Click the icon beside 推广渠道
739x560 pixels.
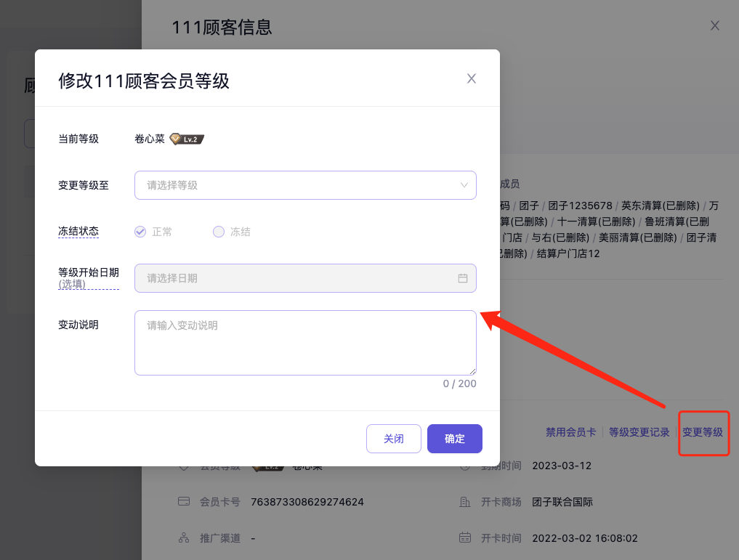[x=184, y=538]
